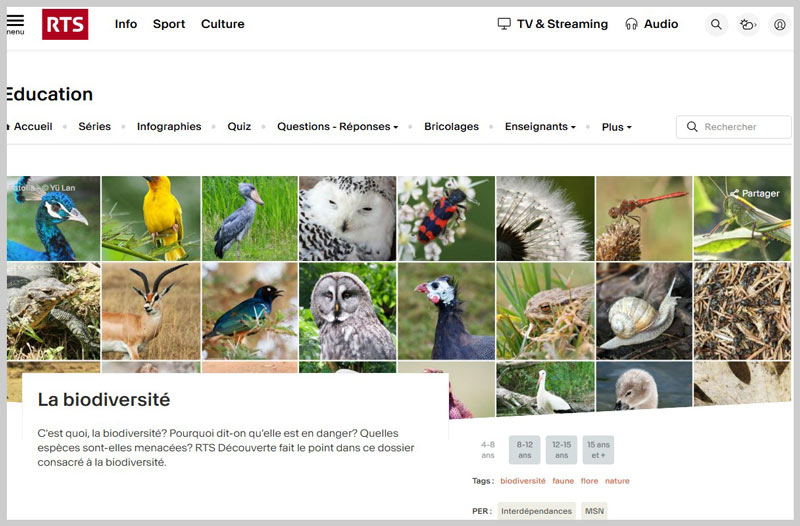This screenshot has height=526, width=800.
Task: Open the weather forecast icon
Action: pyautogui.click(x=747, y=24)
